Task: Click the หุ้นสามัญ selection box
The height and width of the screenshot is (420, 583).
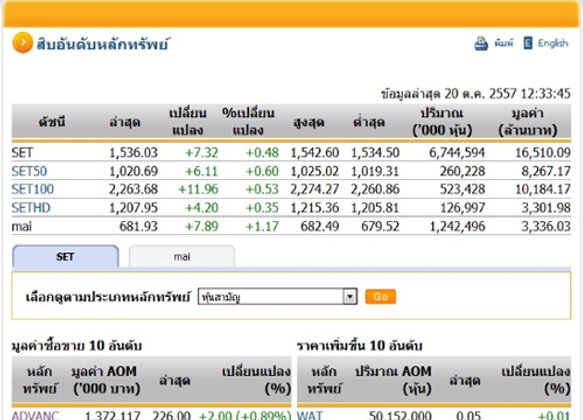Action: tap(277, 297)
